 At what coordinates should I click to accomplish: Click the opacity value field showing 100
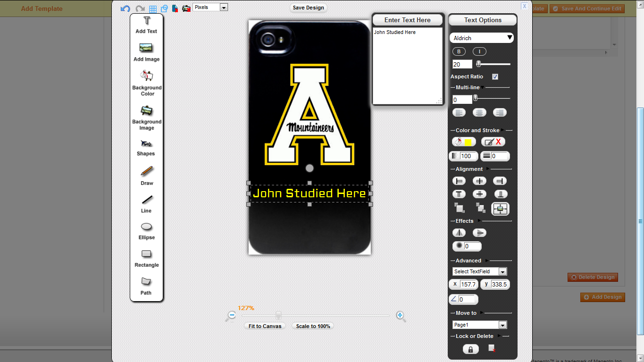pyautogui.click(x=469, y=156)
